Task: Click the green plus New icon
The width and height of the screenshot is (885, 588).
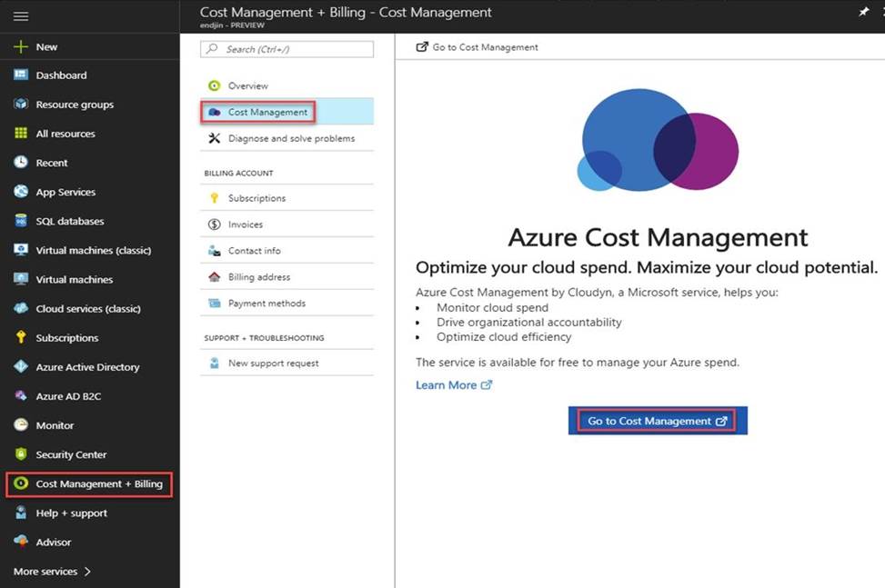Action: [x=20, y=46]
